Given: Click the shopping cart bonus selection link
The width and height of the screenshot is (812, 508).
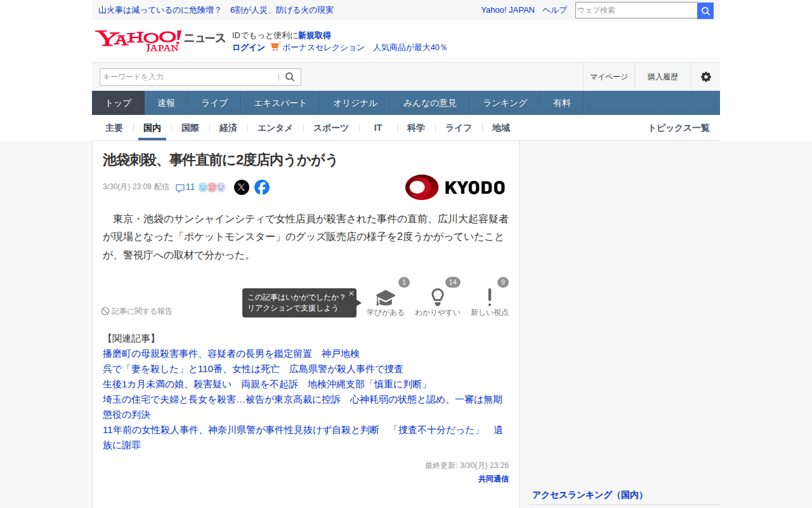Looking at the screenshot, I should pos(359,48).
